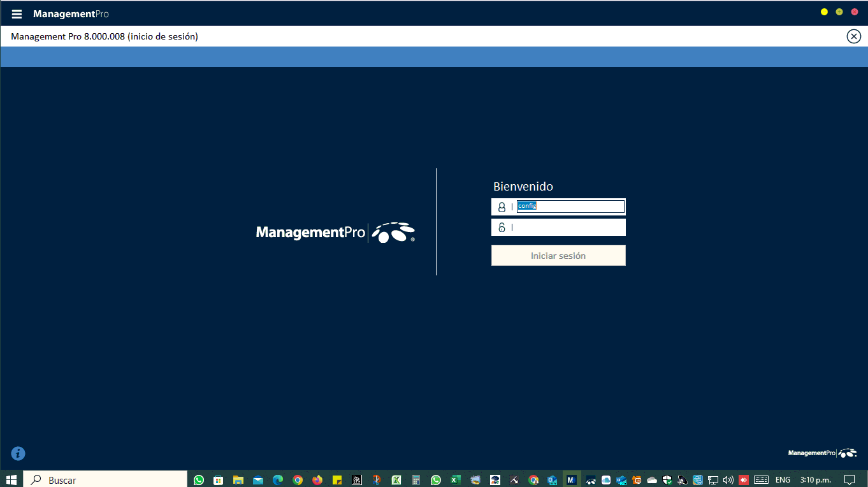Screen dimensions: 868x487
Task: Open the hamburger menu beside ManagementPro title
Action: [17, 14]
